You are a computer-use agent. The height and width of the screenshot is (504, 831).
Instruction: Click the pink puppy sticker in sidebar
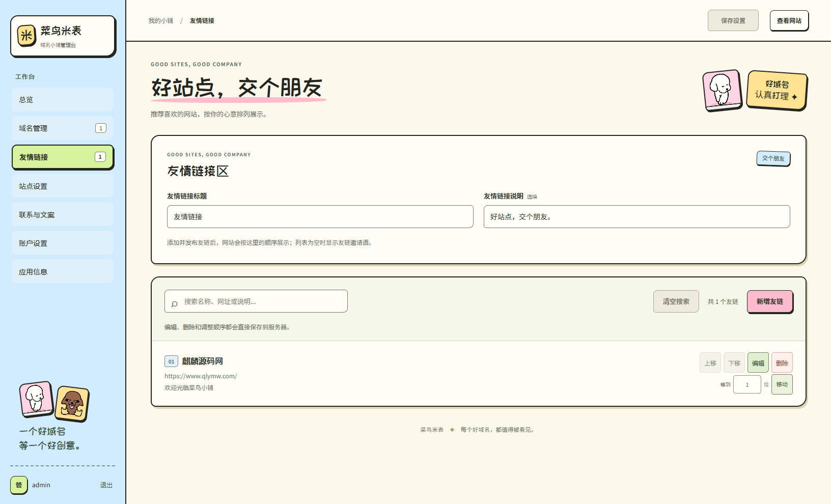pyautogui.click(x=36, y=399)
